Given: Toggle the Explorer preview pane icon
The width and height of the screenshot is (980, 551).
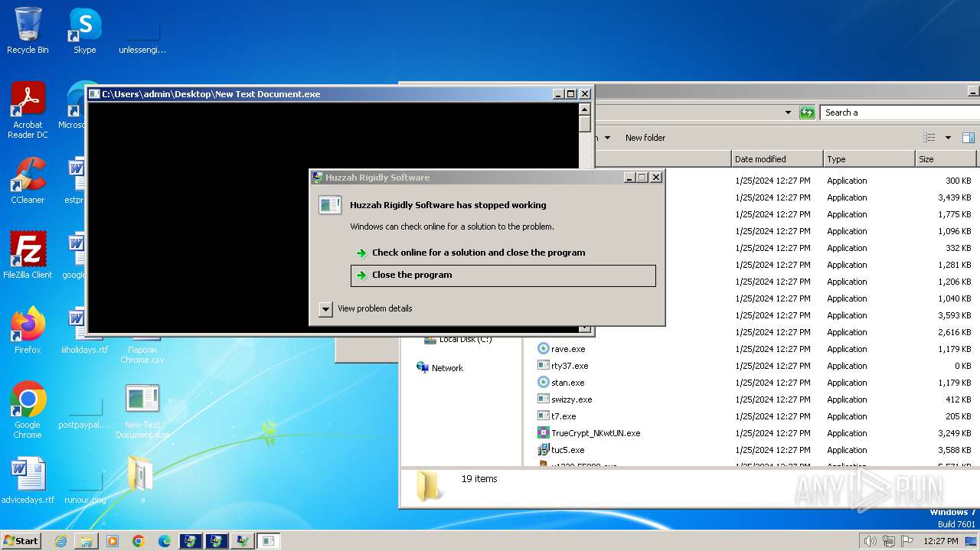Looking at the screenshot, I should click(969, 138).
